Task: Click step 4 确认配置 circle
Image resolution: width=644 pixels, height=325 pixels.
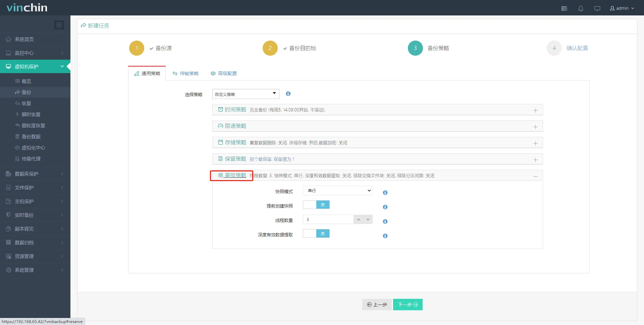Action: coord(554,48)
